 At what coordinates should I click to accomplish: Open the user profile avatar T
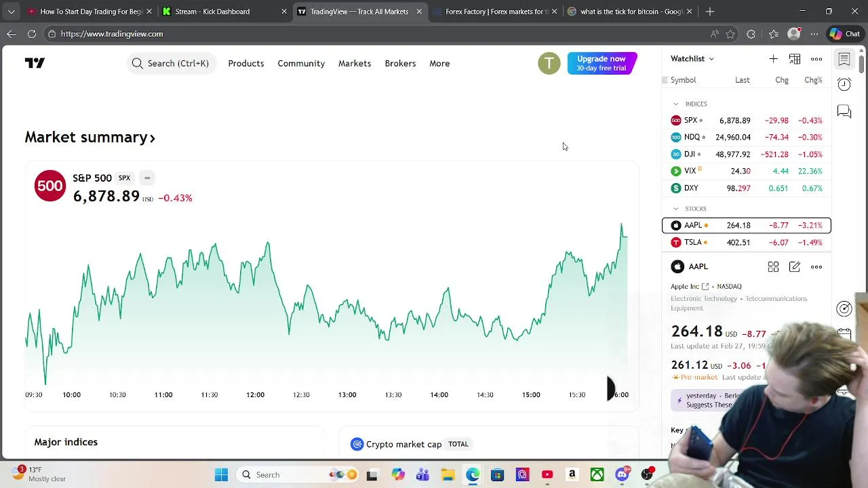(x=549, y=63)
